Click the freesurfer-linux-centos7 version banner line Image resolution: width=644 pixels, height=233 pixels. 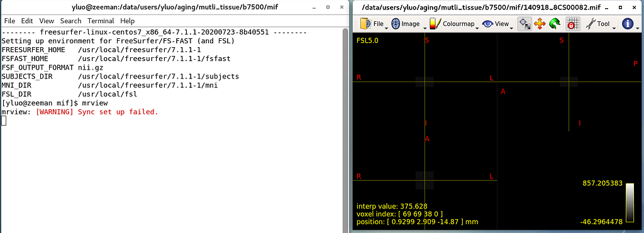coord(154,32)
